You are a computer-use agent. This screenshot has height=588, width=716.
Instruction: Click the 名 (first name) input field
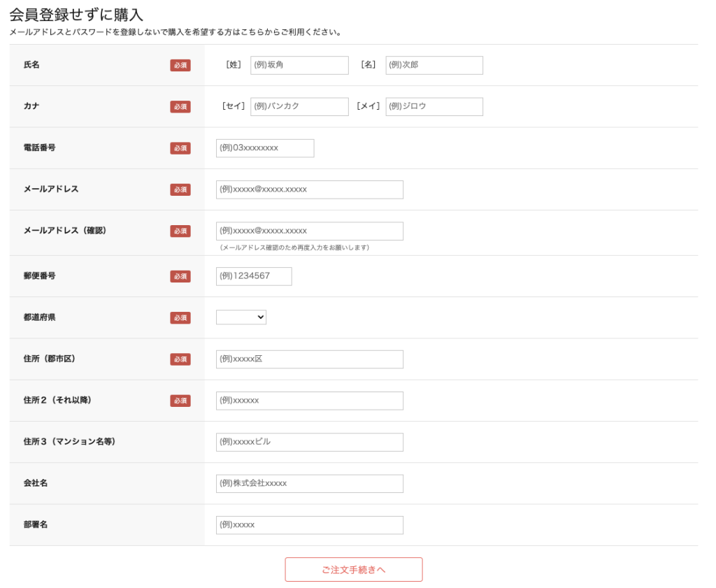pos(434,65)
